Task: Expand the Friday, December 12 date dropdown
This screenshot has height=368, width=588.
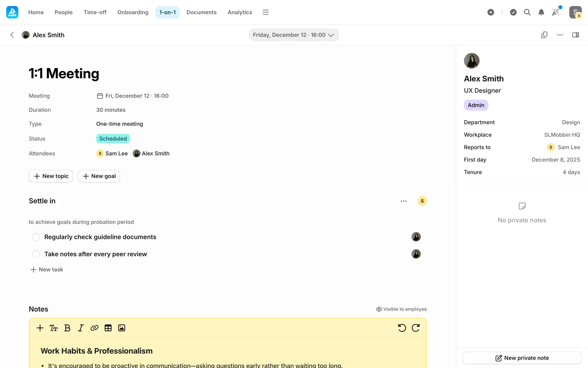Action: (x=293, y=35)
